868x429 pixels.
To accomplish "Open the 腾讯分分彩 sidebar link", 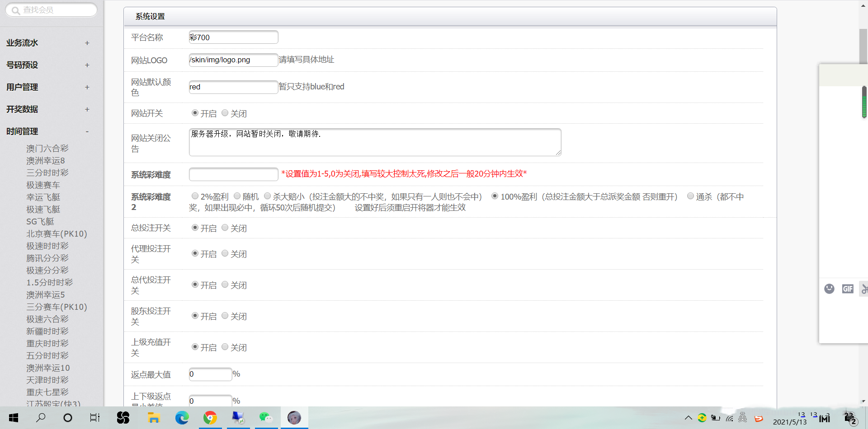I will pyautogui.click(x=47, y=258).
